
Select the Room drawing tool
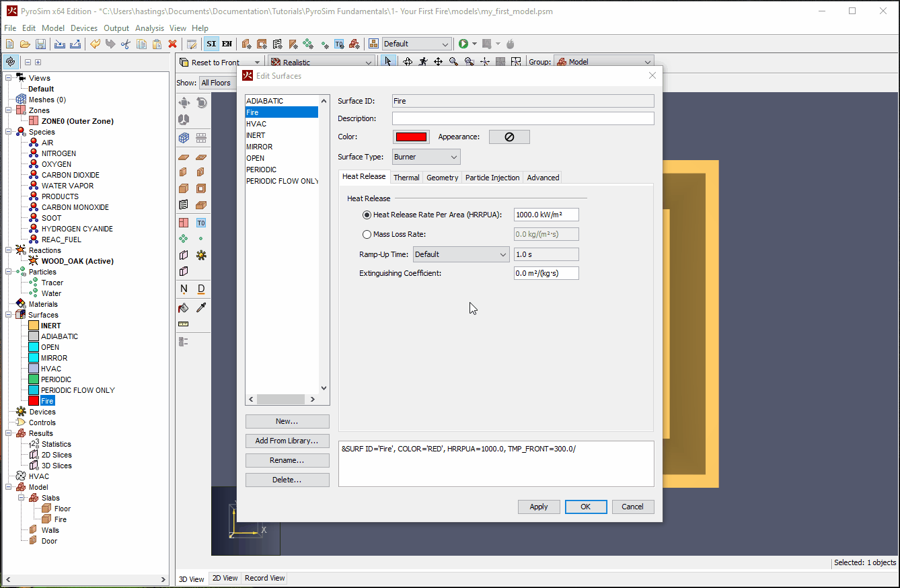point(200,205)
